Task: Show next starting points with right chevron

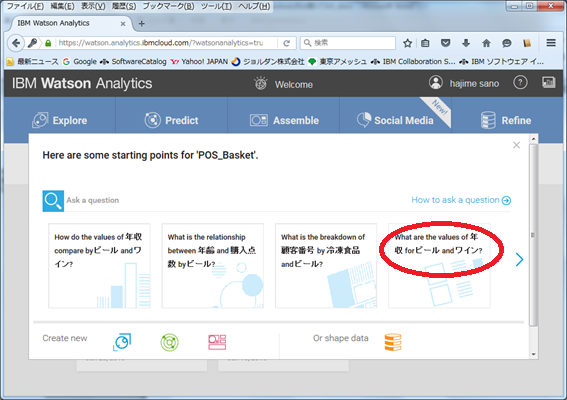Action: tap(519, 259)
